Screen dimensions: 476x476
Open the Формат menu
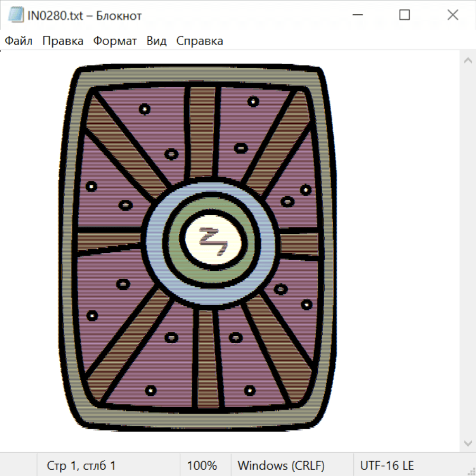[x=115, y=41]
